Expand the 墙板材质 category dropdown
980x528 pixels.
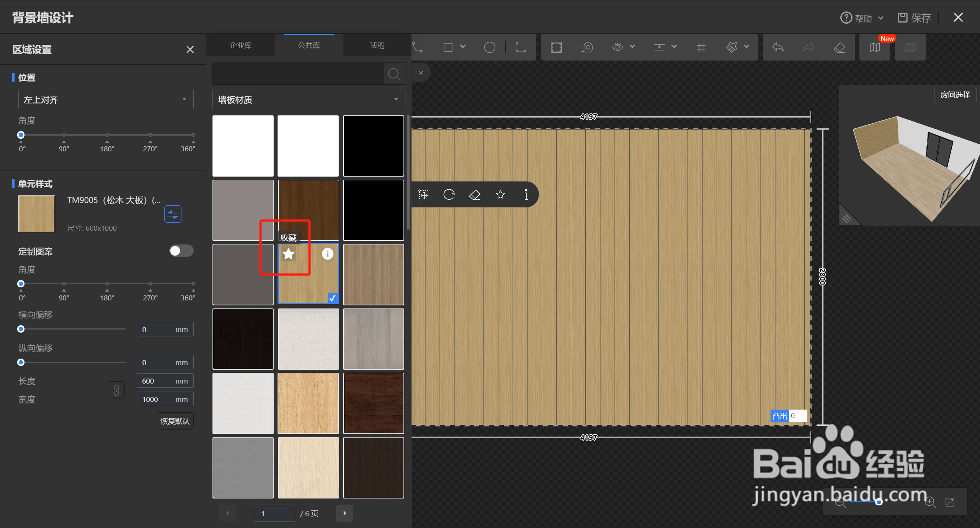coord(308,100)
